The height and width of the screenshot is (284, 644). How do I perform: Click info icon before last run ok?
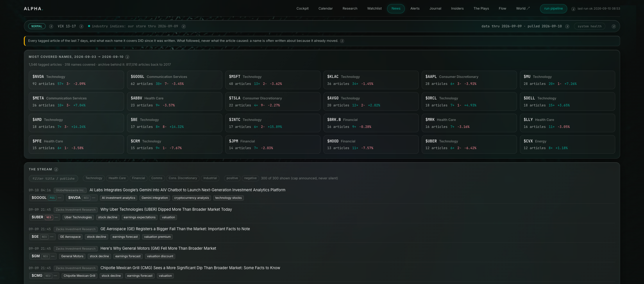click(573, 9)
